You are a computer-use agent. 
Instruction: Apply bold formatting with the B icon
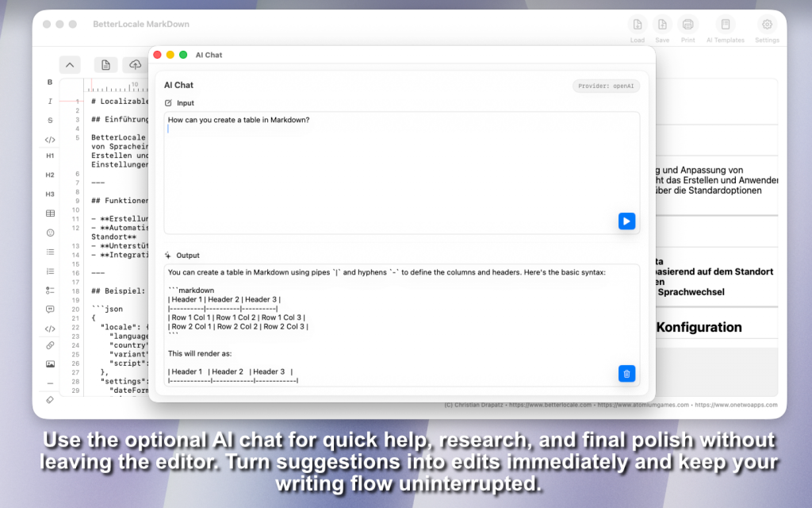point(50,83)
